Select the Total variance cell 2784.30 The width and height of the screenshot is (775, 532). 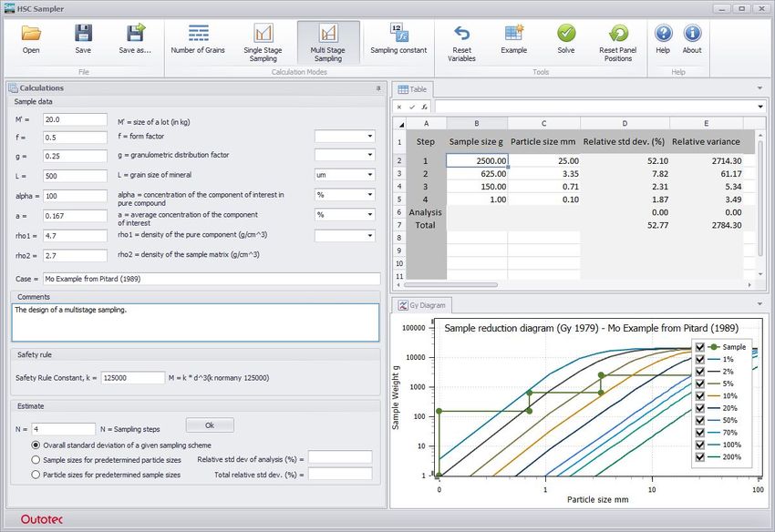(x=707, y=225)
